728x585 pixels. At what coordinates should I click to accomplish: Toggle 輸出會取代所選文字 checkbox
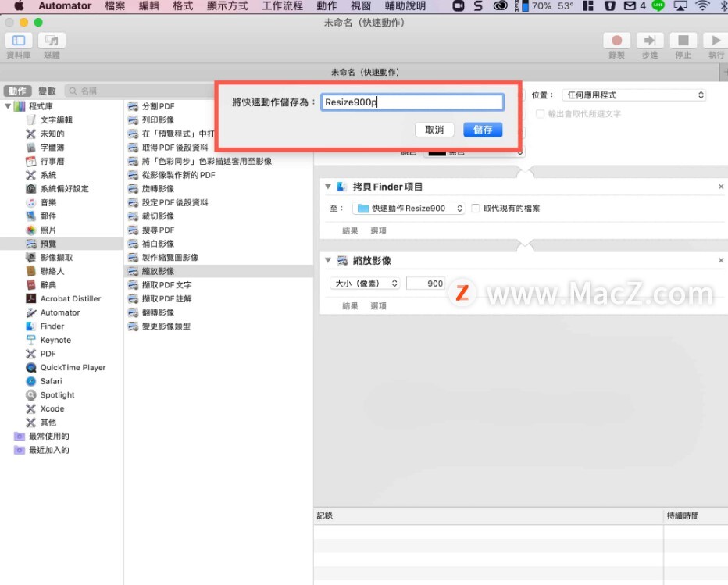540,114
